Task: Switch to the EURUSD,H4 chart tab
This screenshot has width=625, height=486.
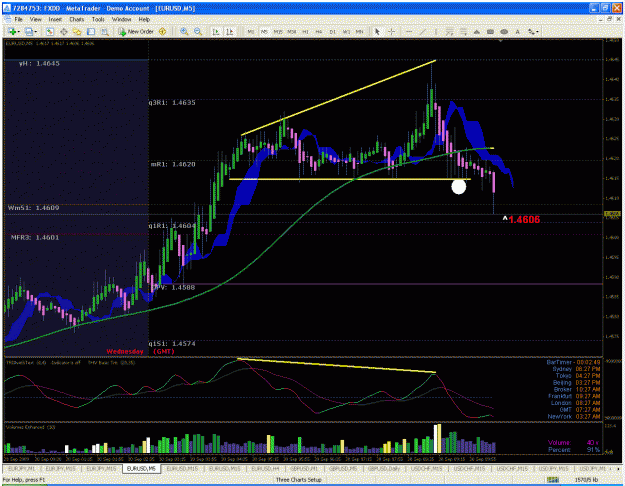Action: [265, 468]
